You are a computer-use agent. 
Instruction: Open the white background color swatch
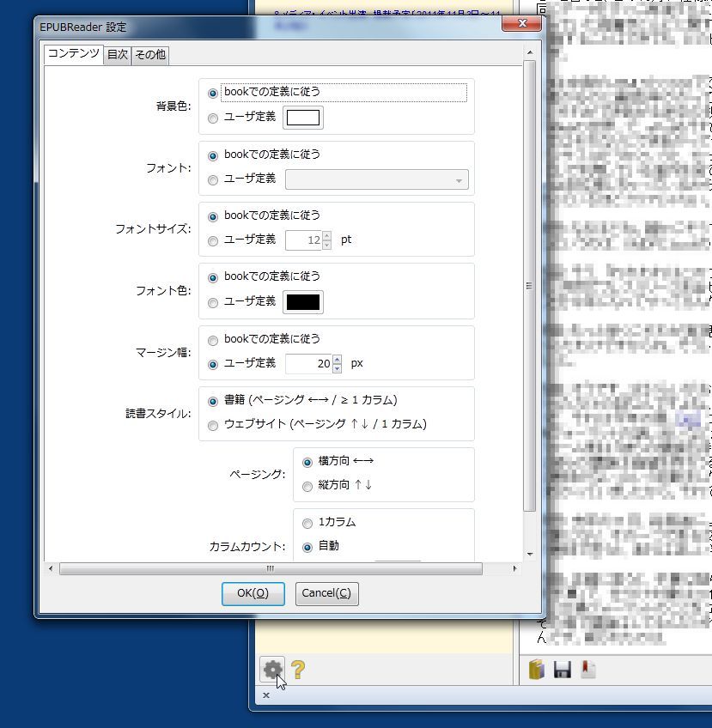(303, 118)
